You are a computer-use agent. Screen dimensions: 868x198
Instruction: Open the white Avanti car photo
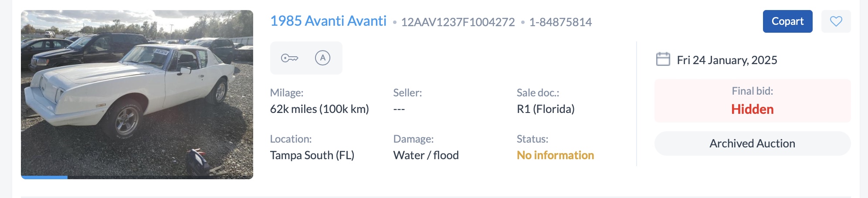137,92
